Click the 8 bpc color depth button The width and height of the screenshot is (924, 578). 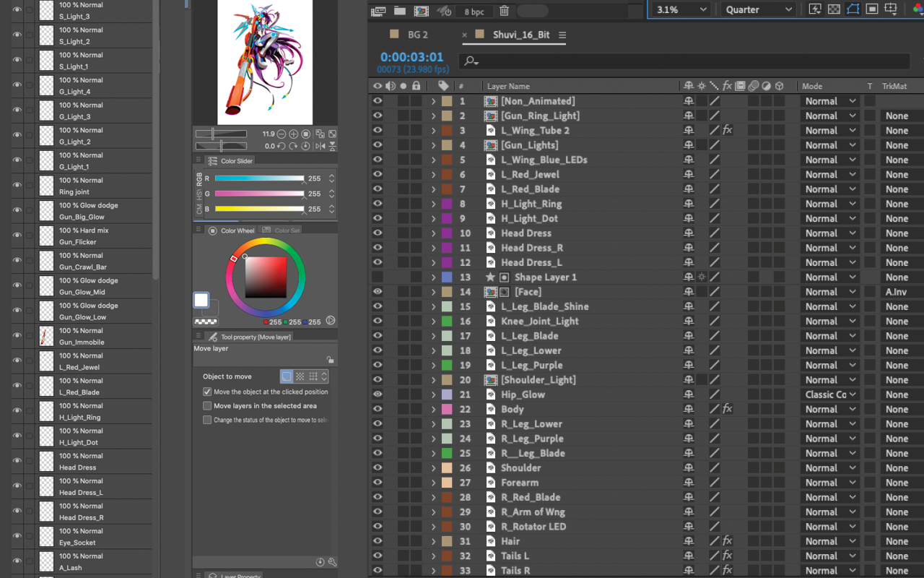point(474,12)
